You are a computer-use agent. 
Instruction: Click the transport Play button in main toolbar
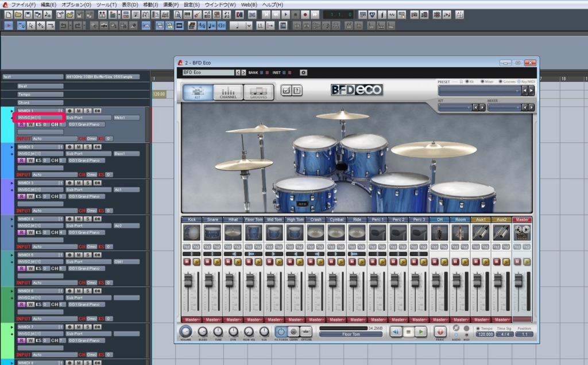click(x=286, y=14)
